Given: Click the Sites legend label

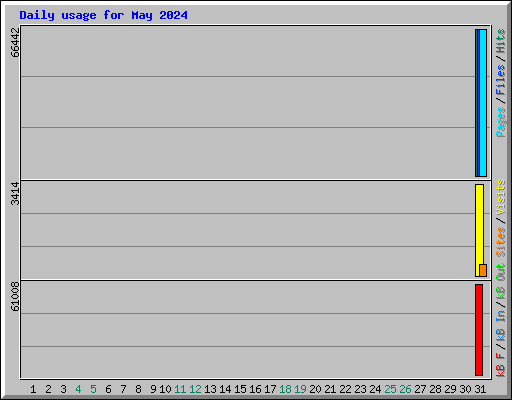Looking at the screenshot, I should (501, 242).
